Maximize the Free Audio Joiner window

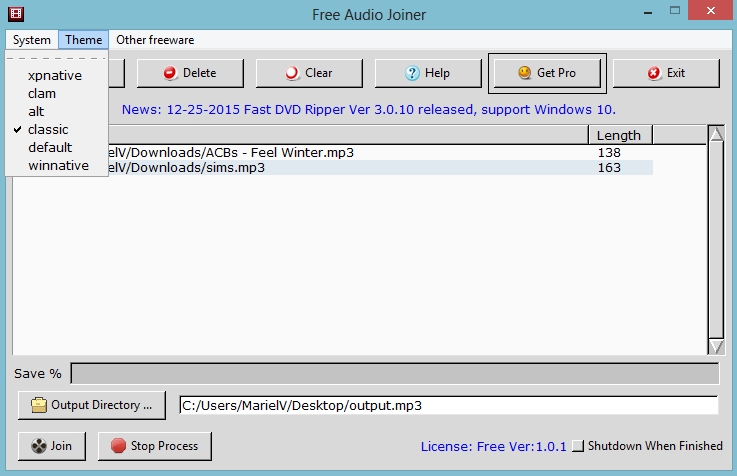coord(675,11)
